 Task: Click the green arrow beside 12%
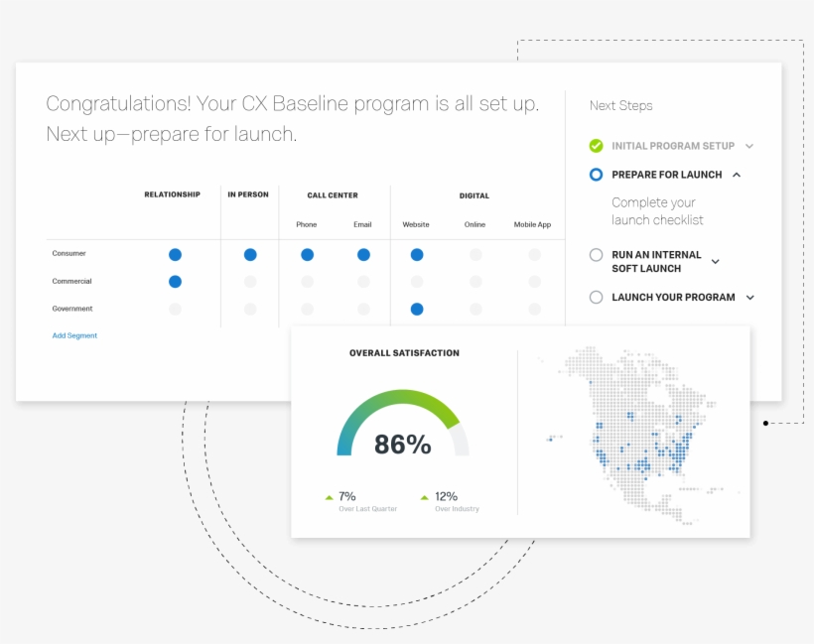tap(425, 497)
